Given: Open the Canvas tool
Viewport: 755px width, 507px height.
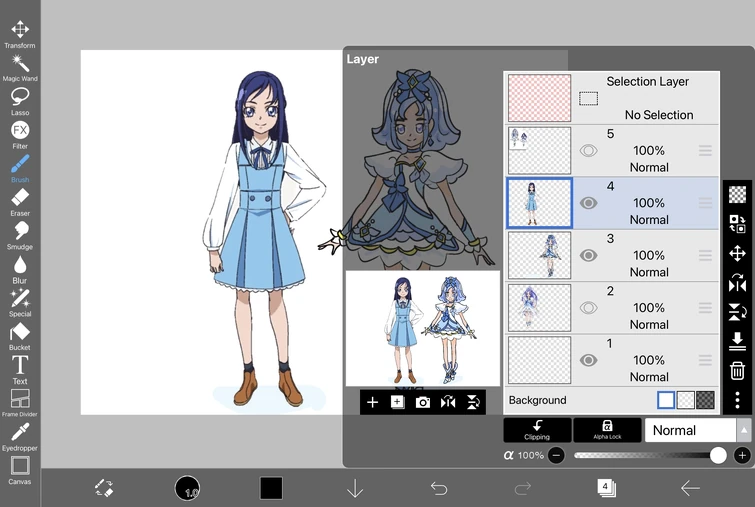Looking at the screenshot, I should click(20, 471).
